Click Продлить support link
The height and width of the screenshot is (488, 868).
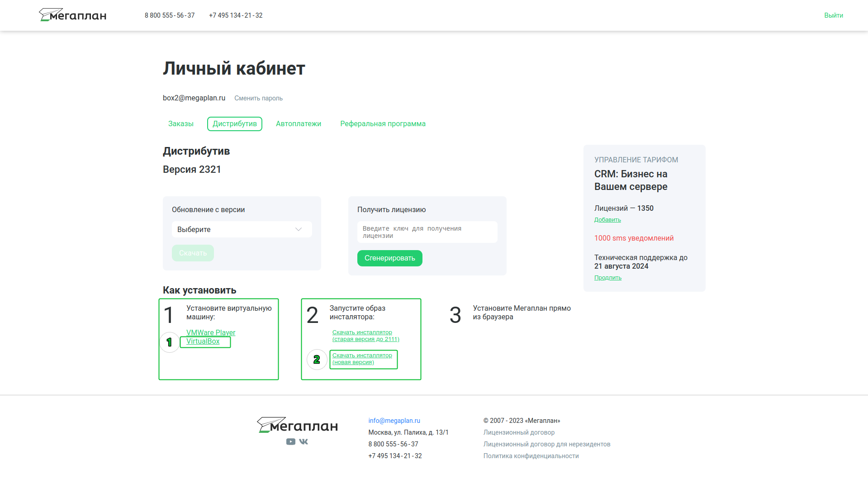click(x=608, y=278)
